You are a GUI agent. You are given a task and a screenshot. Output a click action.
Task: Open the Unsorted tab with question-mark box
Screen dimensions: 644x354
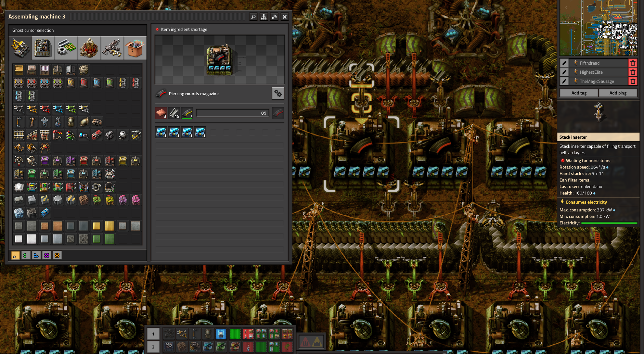tap(135, 48)
